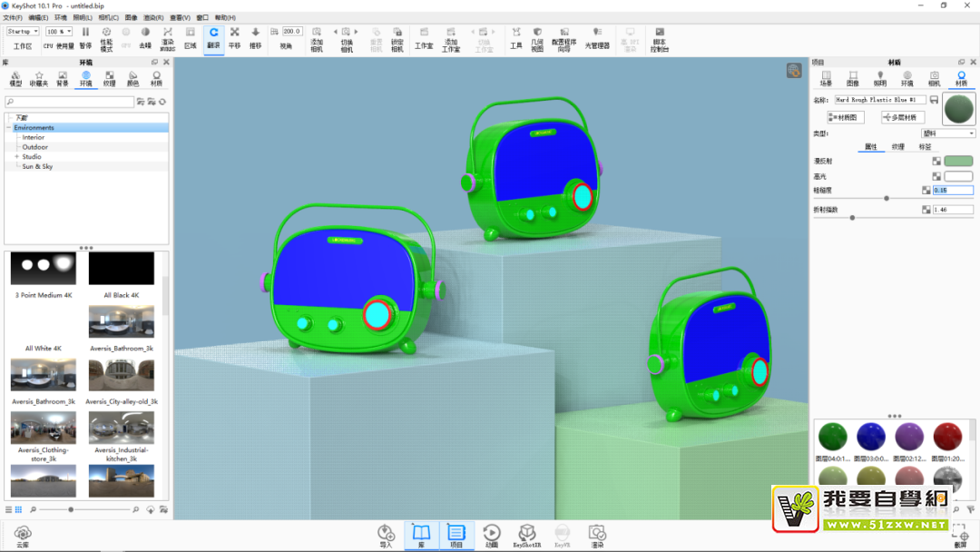Toggle the Lock Camera (锁定相机) option
The width and height of the screenshot is (980, 552).
pos(397,36)
